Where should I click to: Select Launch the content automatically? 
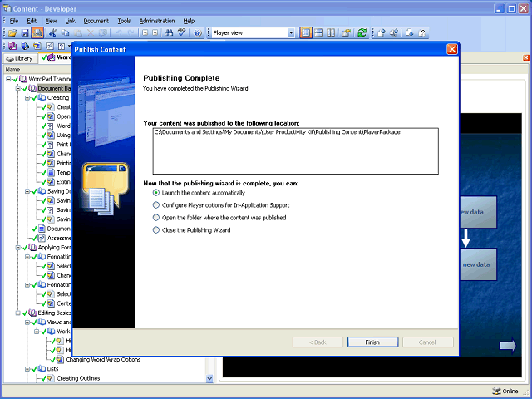pos(199,193)
